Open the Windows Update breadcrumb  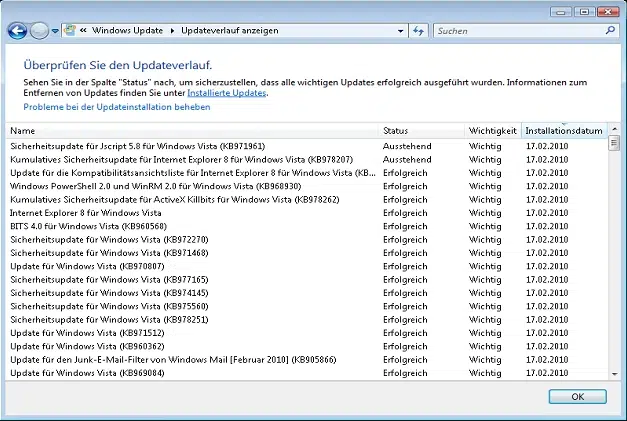click(128, 30)
